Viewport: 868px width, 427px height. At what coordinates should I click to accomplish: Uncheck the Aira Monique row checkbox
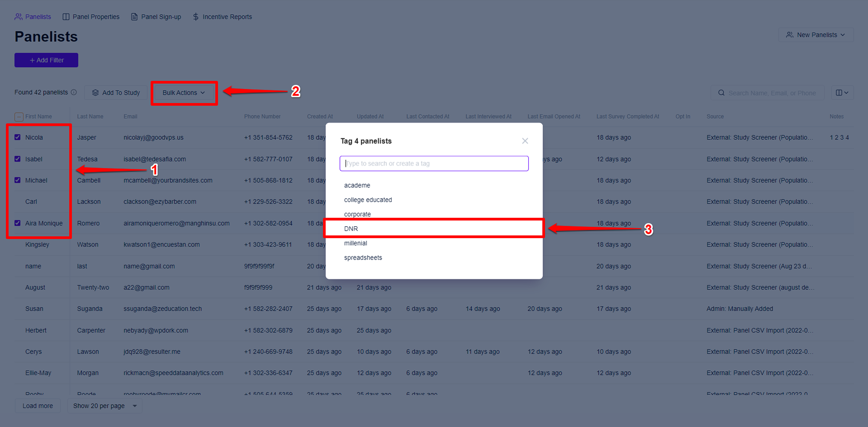[18, 223]
